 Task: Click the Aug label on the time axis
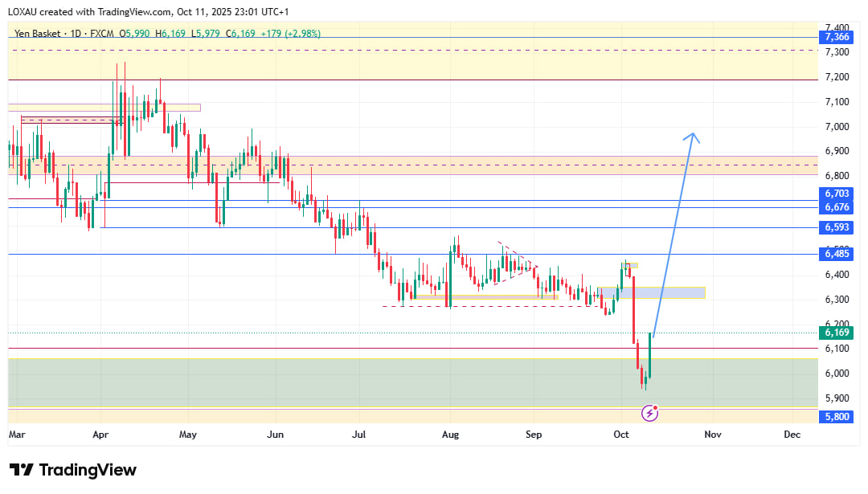pyautogui.click(x=450, y=435)
